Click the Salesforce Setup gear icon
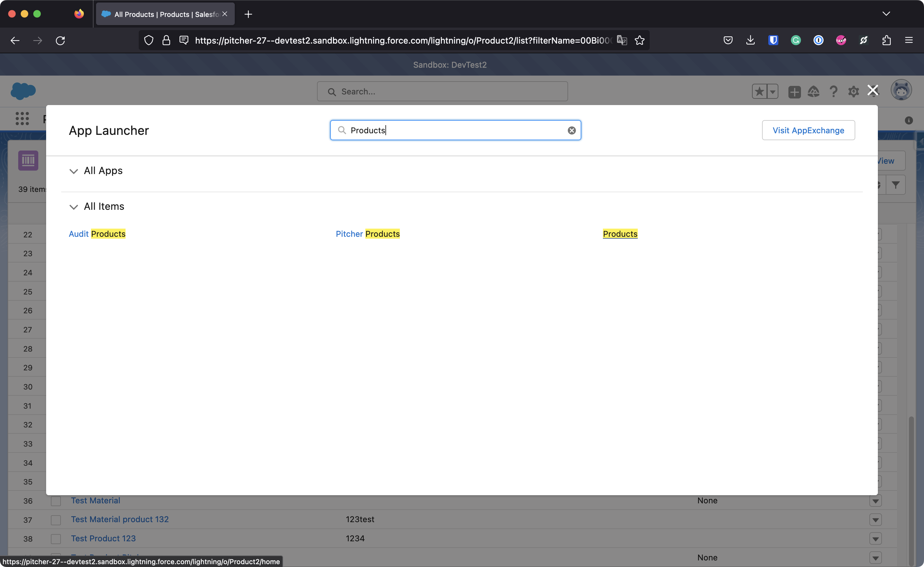The width and height of the screenshot is (924, 567). [x=853, y=92]
